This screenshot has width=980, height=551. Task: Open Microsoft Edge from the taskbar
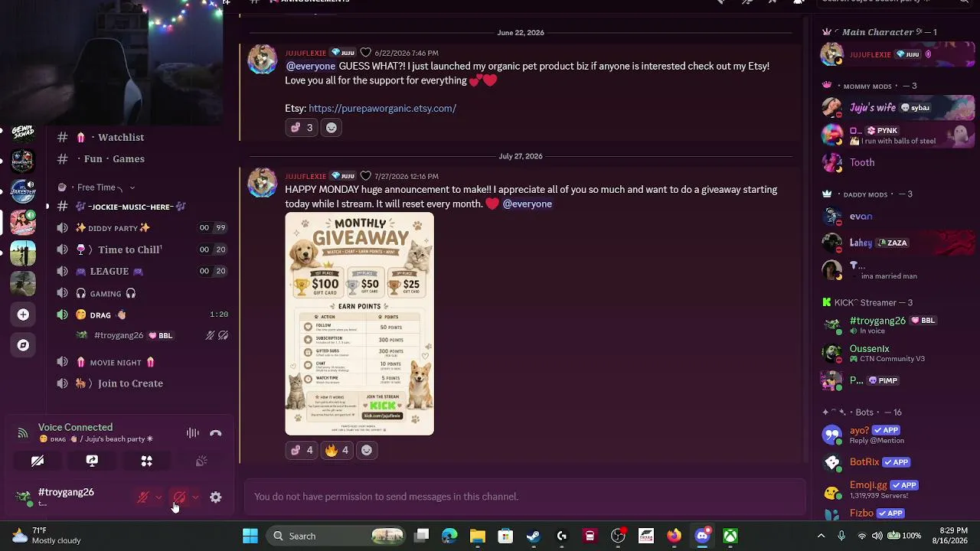(449, 536)
